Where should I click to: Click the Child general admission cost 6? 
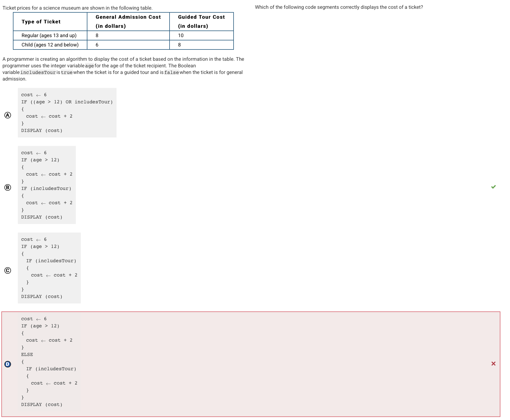[x=97, y=45]
